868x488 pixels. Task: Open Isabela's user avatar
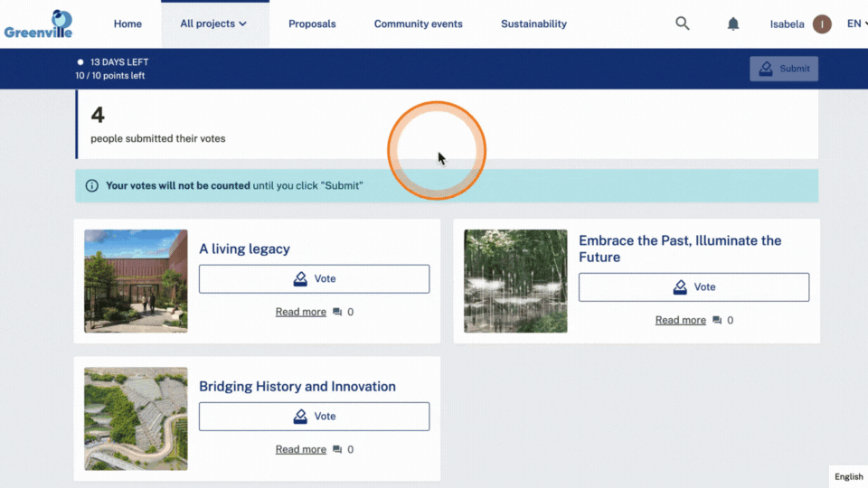[822, 23]
